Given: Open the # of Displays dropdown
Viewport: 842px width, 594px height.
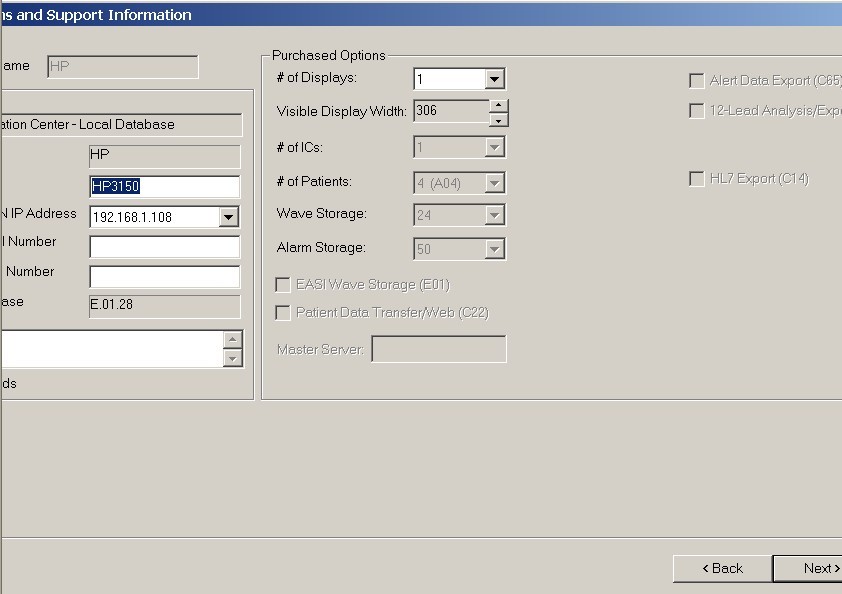Looking at the screenshot, I should (x=494, y=79).
